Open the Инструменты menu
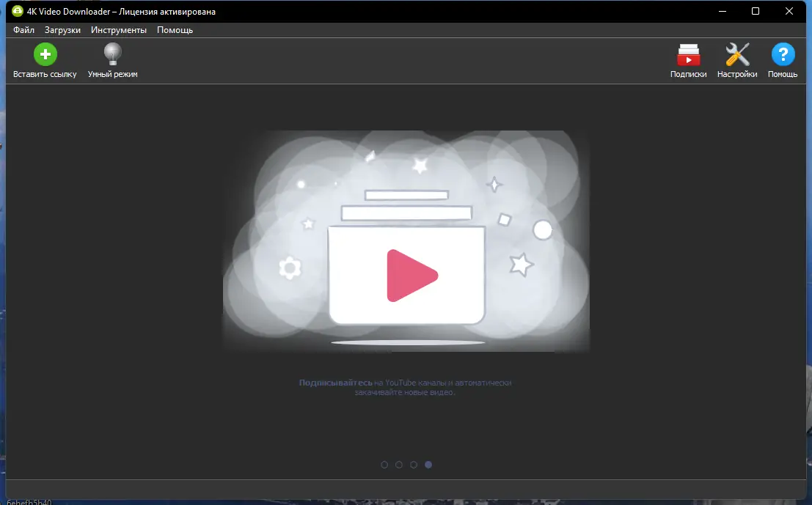Screen dimensions: 812x505 click(119, 30)
